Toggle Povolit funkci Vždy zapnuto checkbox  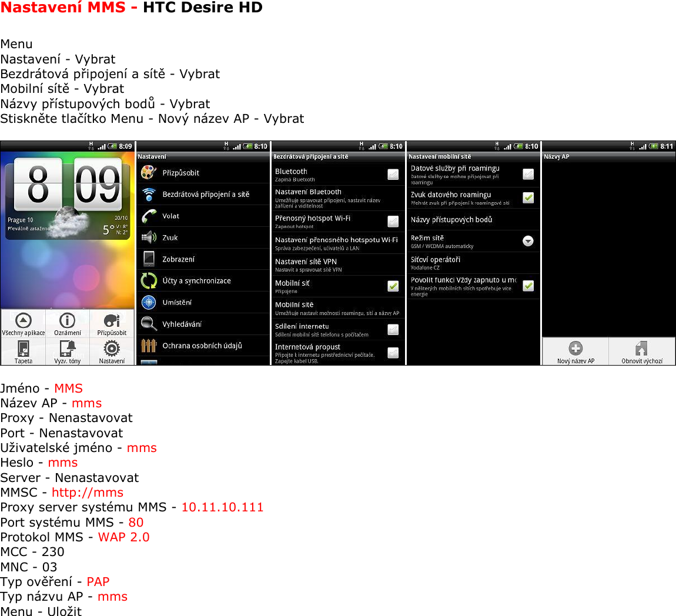point(528,286)
